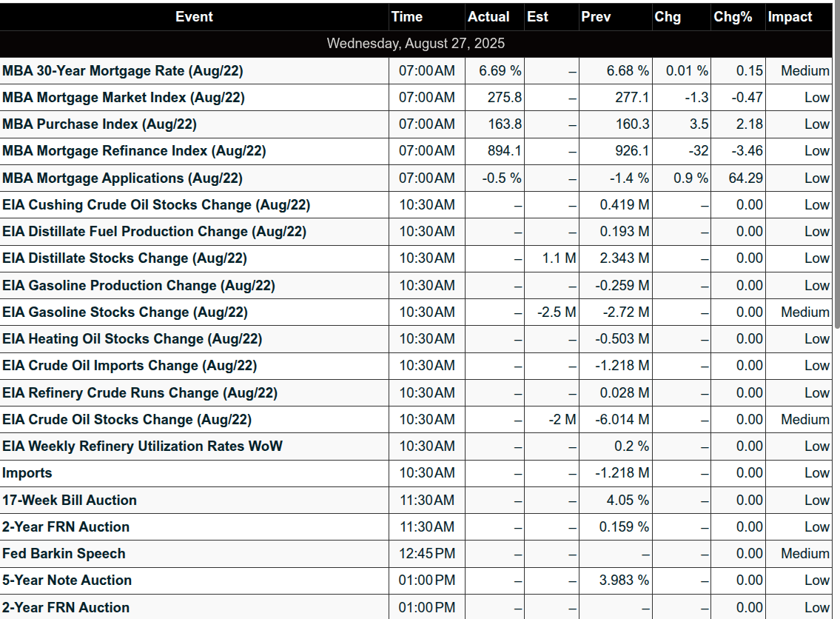Open EIA Cushing Crude Oil Stocks Change event

pyautogui.click(x=156, y=204)
